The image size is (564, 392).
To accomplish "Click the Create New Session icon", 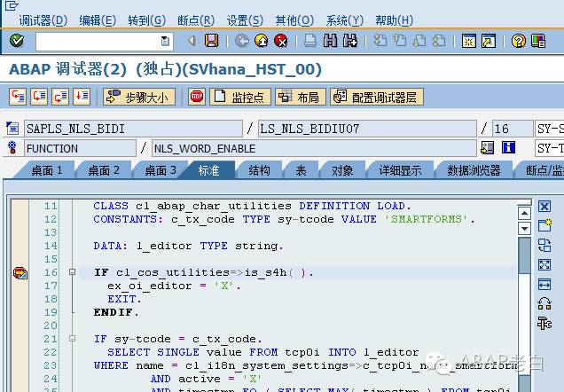I will (x=469, y=41).
